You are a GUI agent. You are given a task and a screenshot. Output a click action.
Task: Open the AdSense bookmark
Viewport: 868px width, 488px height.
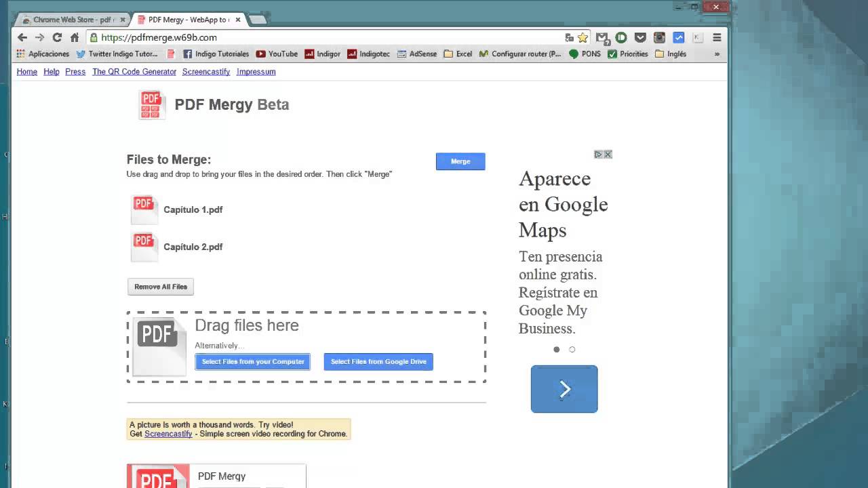click(x=417, y=54)
